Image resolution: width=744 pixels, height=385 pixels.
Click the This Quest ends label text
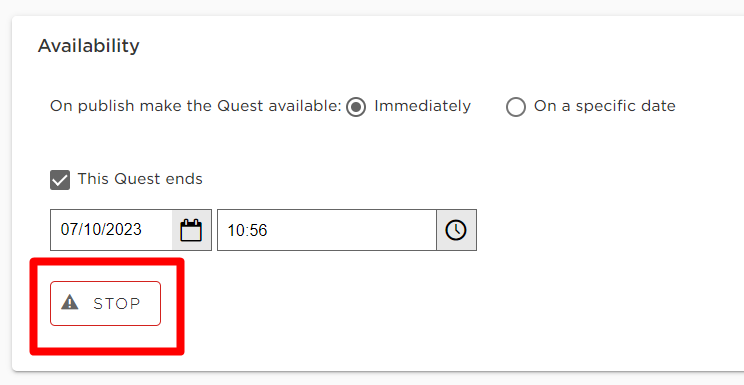coord(140,179)
